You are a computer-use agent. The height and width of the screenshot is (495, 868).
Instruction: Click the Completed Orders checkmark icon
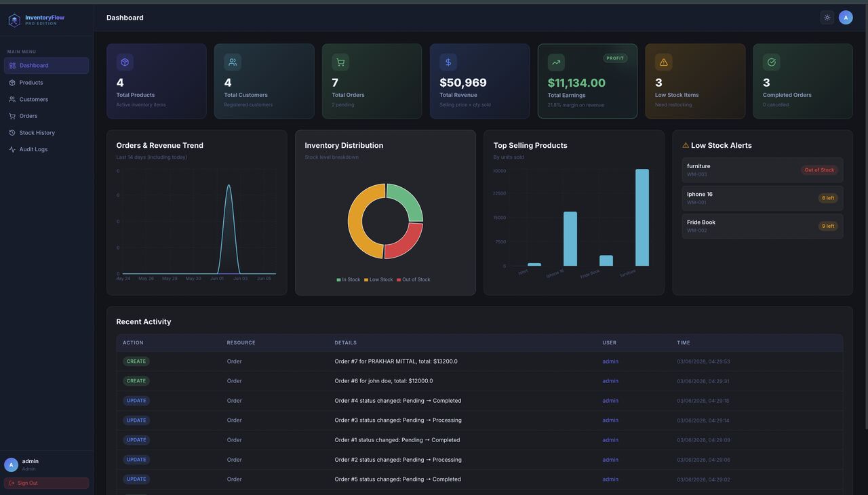(x=772, y=62)
